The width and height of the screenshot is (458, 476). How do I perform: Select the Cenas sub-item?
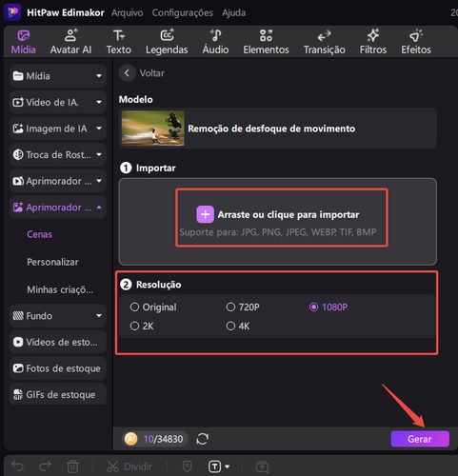click(39, 234)
